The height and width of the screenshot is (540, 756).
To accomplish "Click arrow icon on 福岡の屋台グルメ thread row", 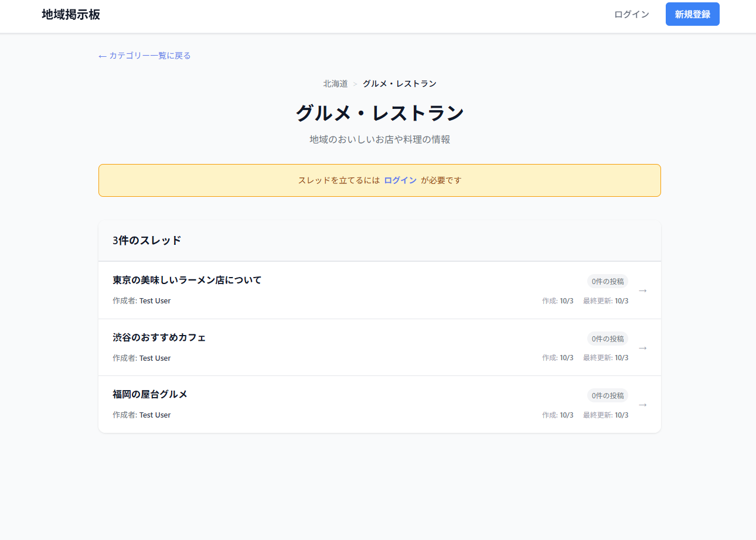I will pos(642,405).
